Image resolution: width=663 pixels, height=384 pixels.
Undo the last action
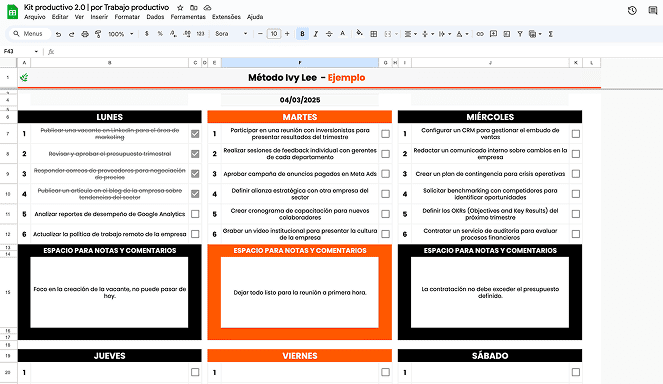click(x=58, y=34)
